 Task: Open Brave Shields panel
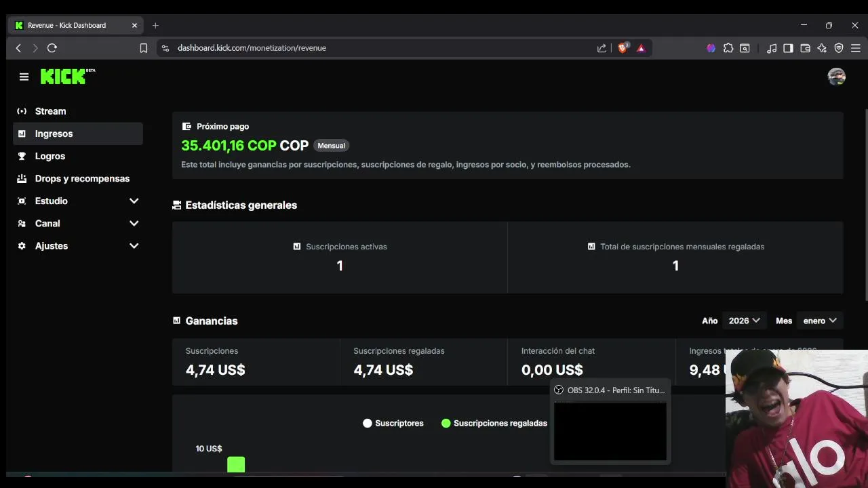pos(623,48)
